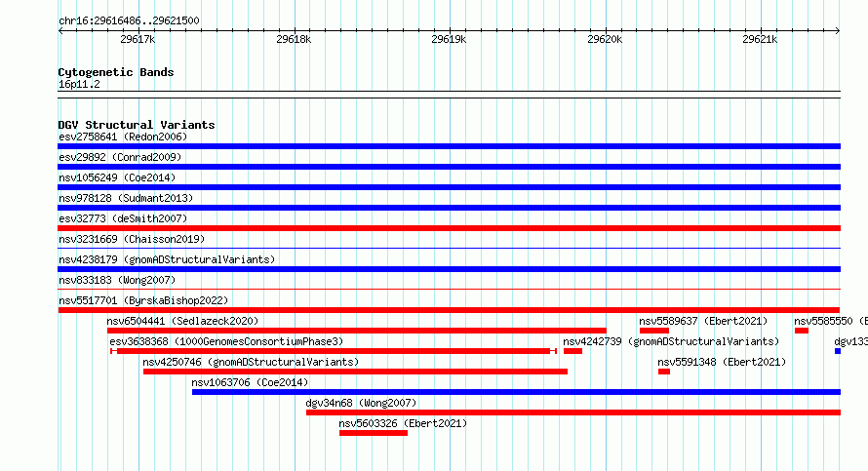Click the Cytogenetic Bands track title

click(x=116, y=72)
